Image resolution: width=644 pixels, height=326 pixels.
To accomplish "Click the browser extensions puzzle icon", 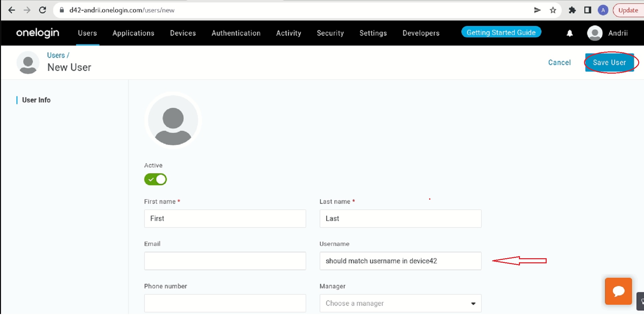I will click(x=572, y=10).
